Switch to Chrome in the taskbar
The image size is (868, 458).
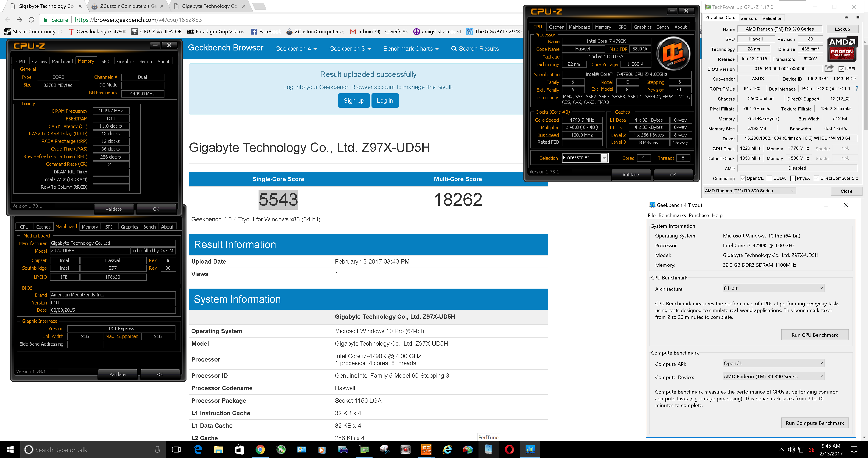tap(260, 450)
